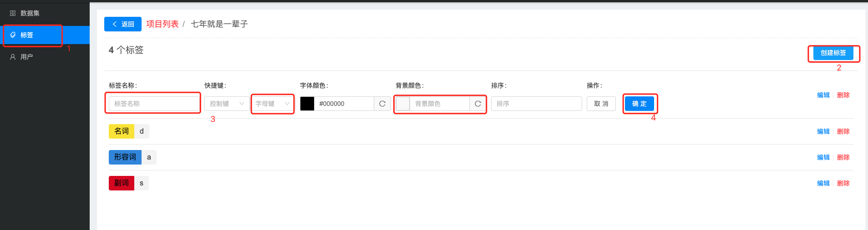The height and width of the screenshot is (230, 868).
Task: Go back using the 返回 button
Action: 123,24
